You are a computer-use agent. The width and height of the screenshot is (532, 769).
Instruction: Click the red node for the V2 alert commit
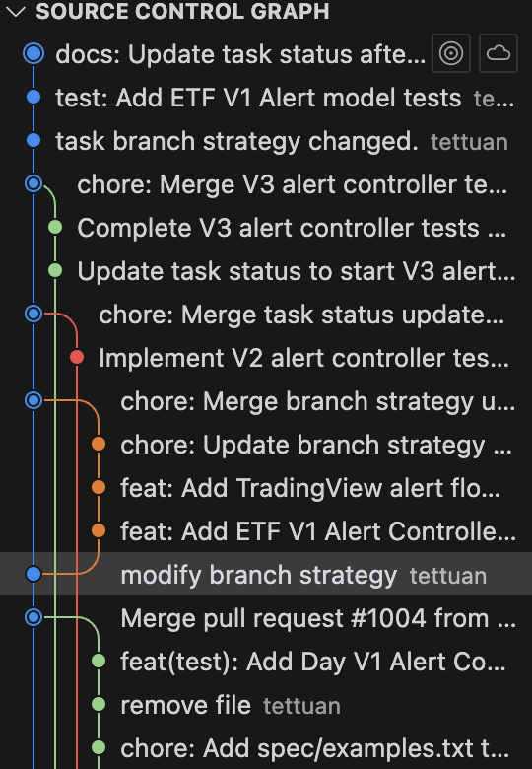(77, 357)
